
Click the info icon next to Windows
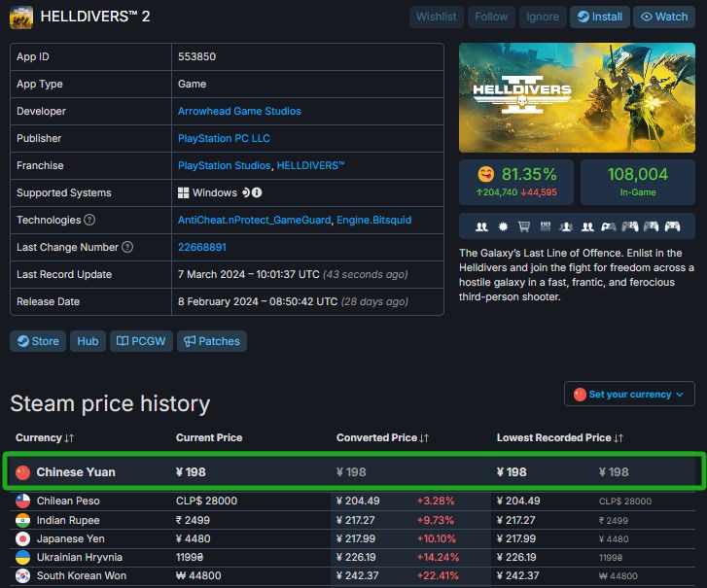coord(258,193)
